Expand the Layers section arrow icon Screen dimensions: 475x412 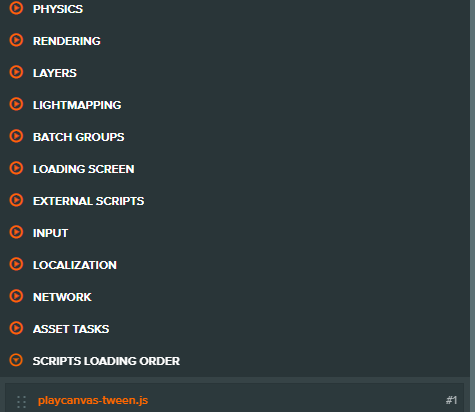click(x=16, y=72)
